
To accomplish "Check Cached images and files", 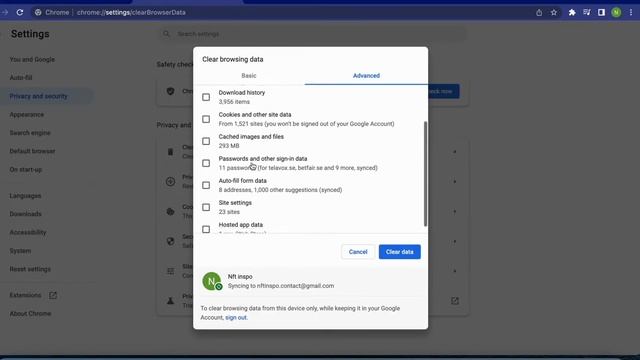I will pos(206,141).
